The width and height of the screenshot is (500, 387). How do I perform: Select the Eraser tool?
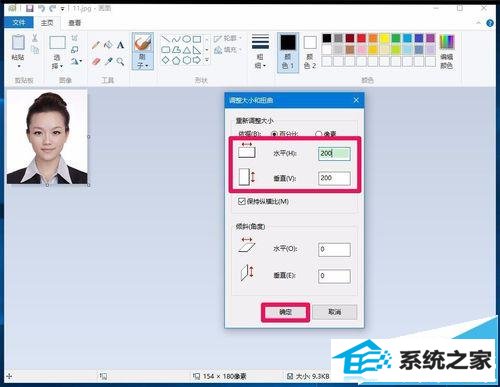[96, 61]
